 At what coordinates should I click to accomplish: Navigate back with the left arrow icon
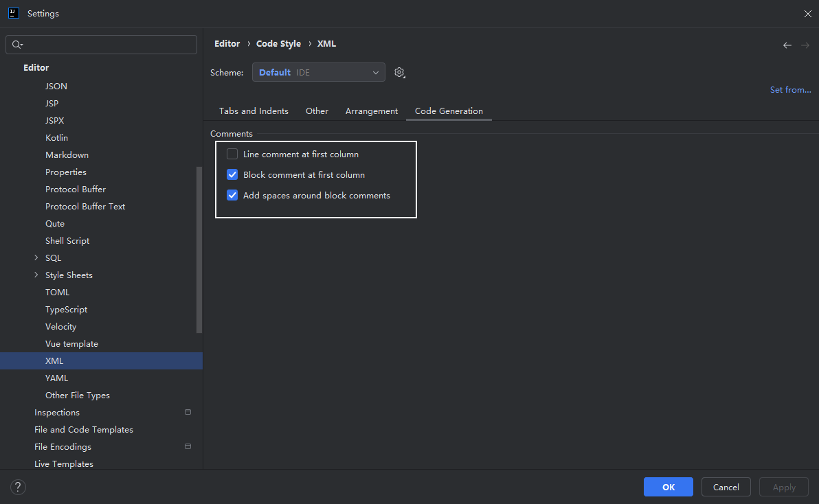tap(787, 45)
